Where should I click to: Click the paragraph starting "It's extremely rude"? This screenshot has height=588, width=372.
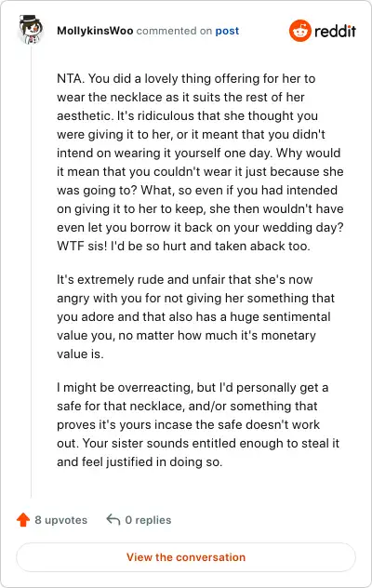195,316
